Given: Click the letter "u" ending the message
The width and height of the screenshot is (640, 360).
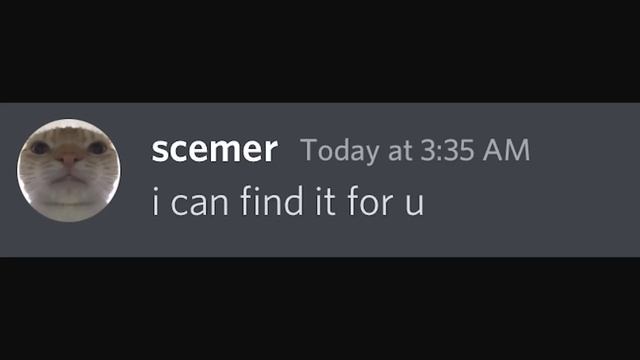Looking at the screenshot, I should (x=414, y=204).
